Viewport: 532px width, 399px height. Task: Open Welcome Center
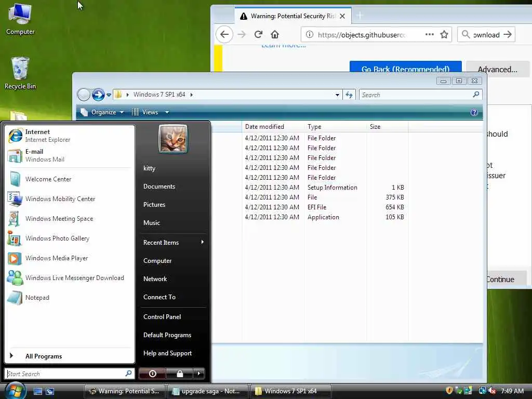pos(70,179)
